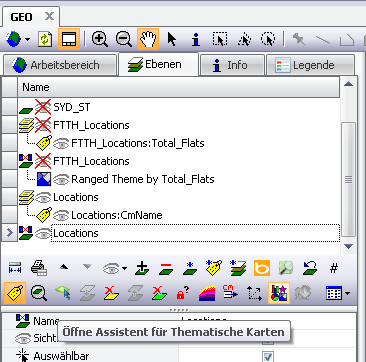The height and width of the screenshot is (362, 366).
Task: Show the Ranged Theme by Total_Flats layer
Action: 61,179
